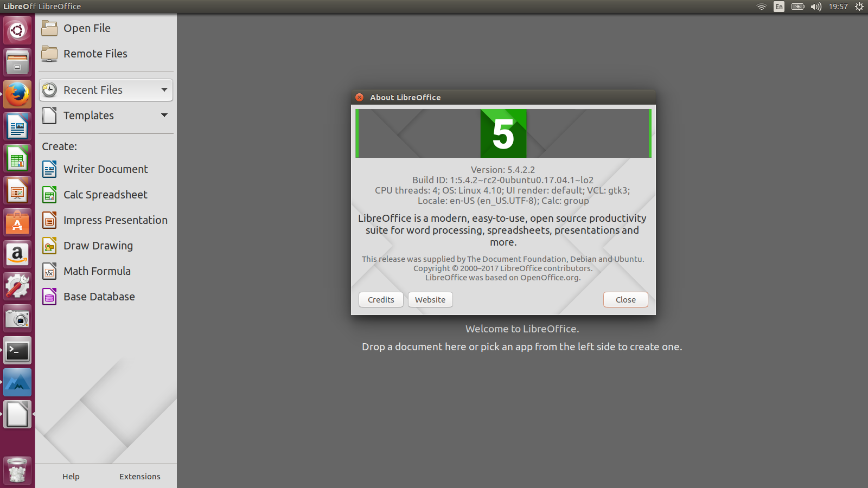Click the Credits button in the About dialog
Viewport: 868px width, 488px height.
coord(381,300)
